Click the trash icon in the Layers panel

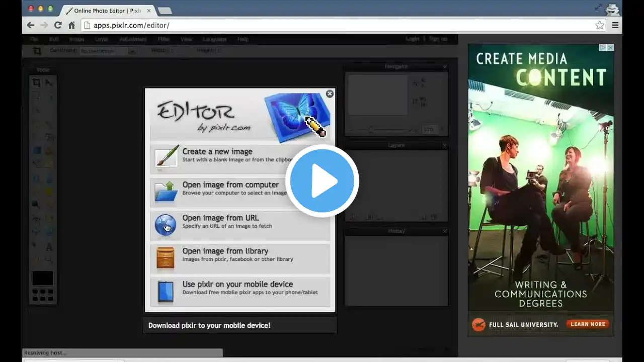(x=434, y=217)
